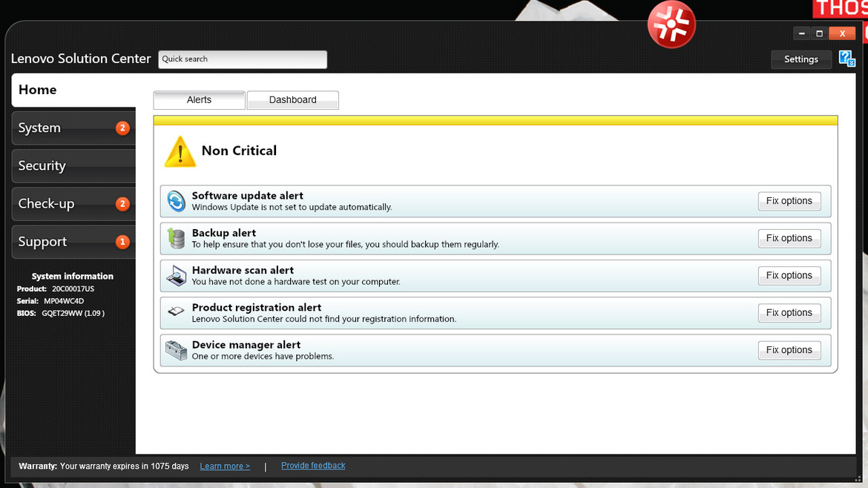
Task: Click the Product registration alert icon
Action: click(176, 311)
